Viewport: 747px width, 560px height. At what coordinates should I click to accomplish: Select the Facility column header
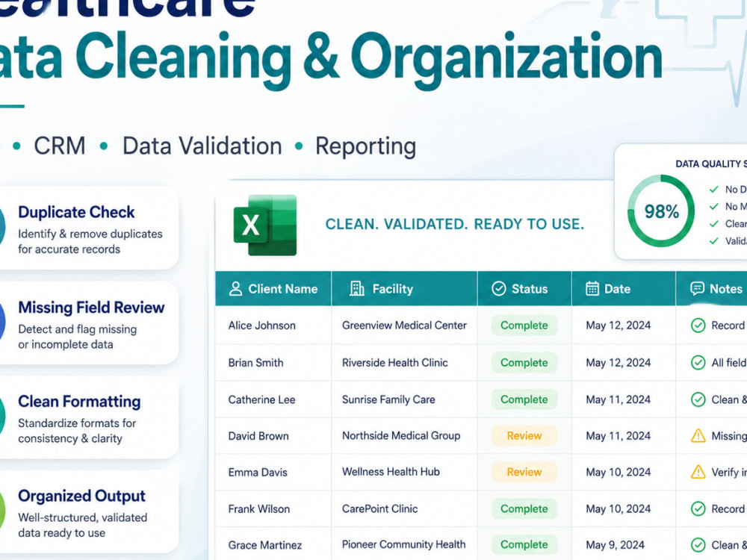pyautogui.click(x=404, y=288)
